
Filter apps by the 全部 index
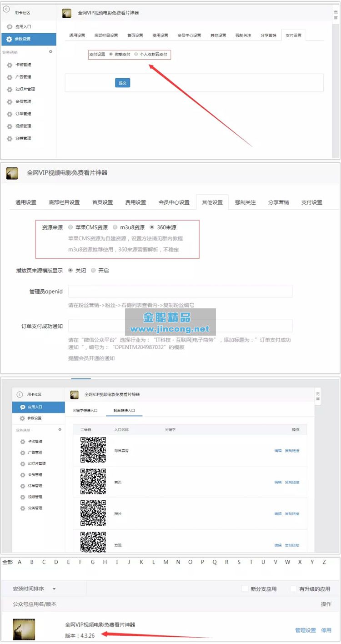tap(7, 562)
